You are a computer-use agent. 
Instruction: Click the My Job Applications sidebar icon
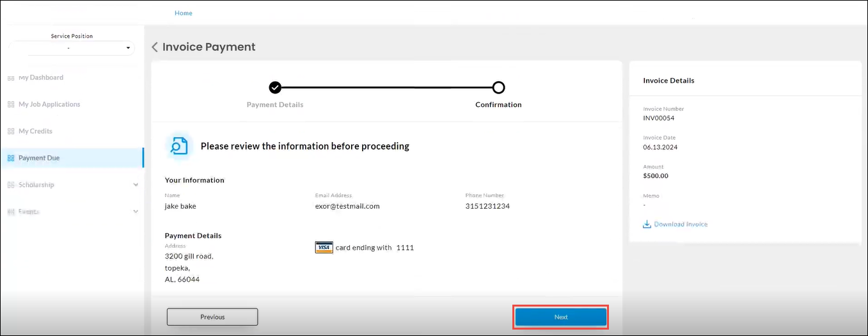(10, 104)
